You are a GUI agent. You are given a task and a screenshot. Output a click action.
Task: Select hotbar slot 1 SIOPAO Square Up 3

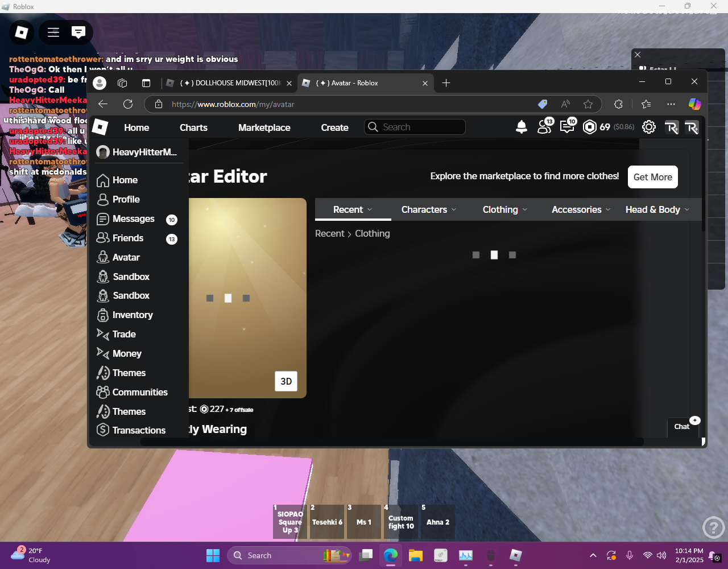pyautogui.click(x=290, y=521)
